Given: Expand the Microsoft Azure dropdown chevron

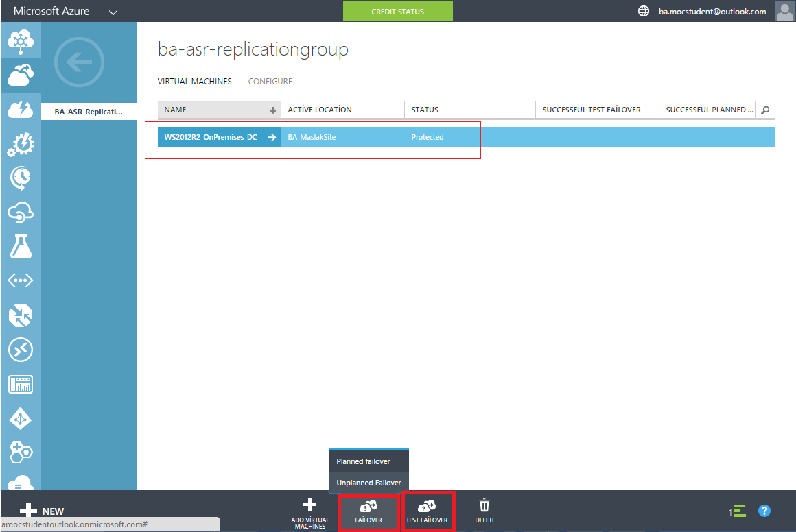Looking at the screenshot, I should coord(113,12).
